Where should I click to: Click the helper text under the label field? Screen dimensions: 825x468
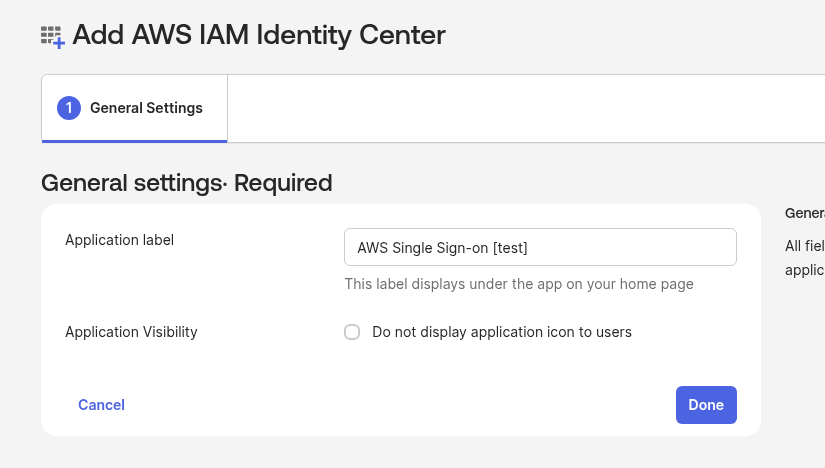tap(518, 284)
